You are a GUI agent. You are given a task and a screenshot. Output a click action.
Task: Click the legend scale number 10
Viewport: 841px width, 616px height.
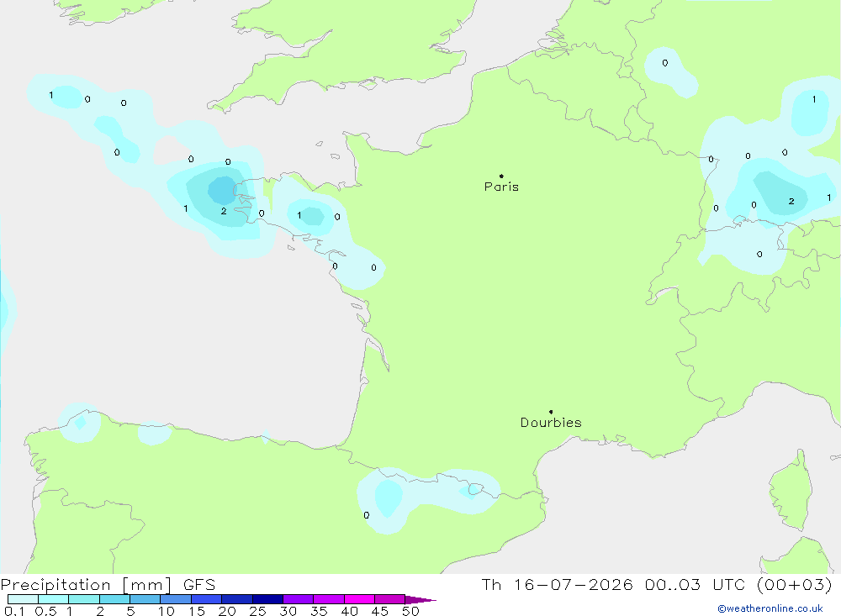click(x=167, y=611)
